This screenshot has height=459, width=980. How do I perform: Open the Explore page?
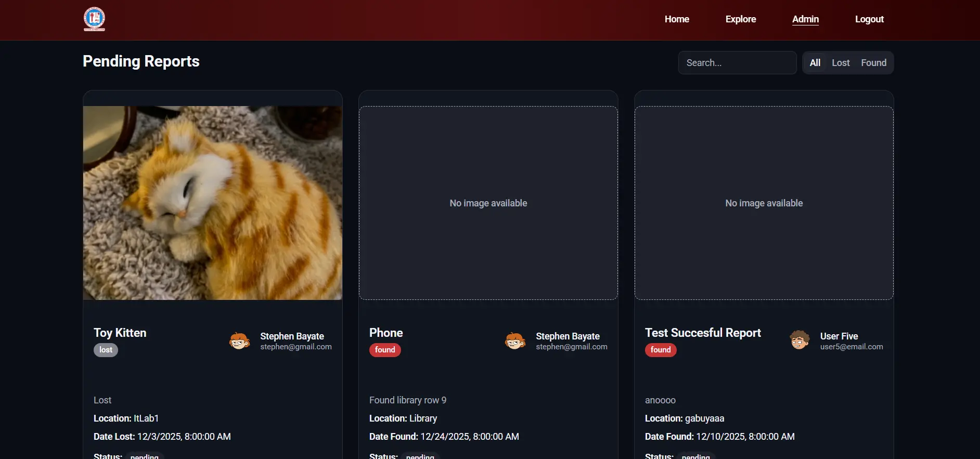click(741, 19)
